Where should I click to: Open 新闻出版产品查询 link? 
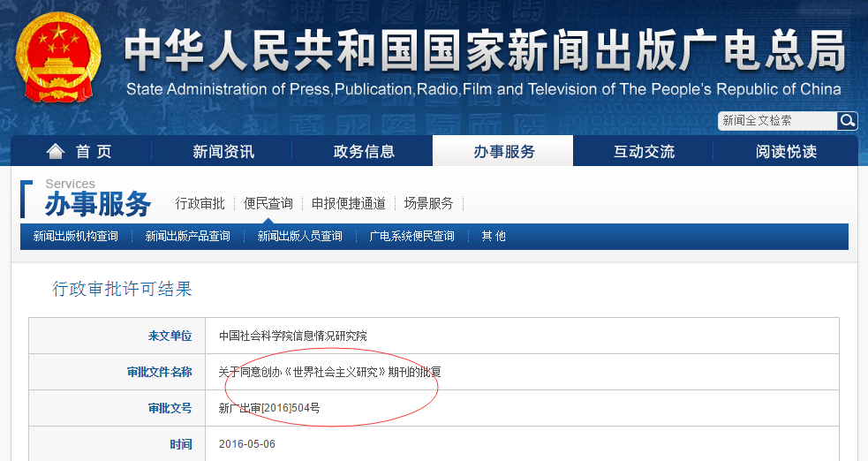pos(188,237)
